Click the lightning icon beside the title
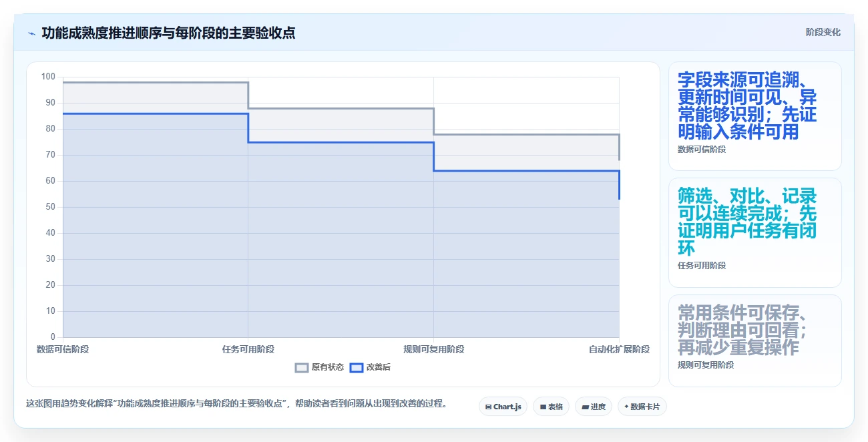The width and height of the screenshot is (868, 442). (31, 33)
